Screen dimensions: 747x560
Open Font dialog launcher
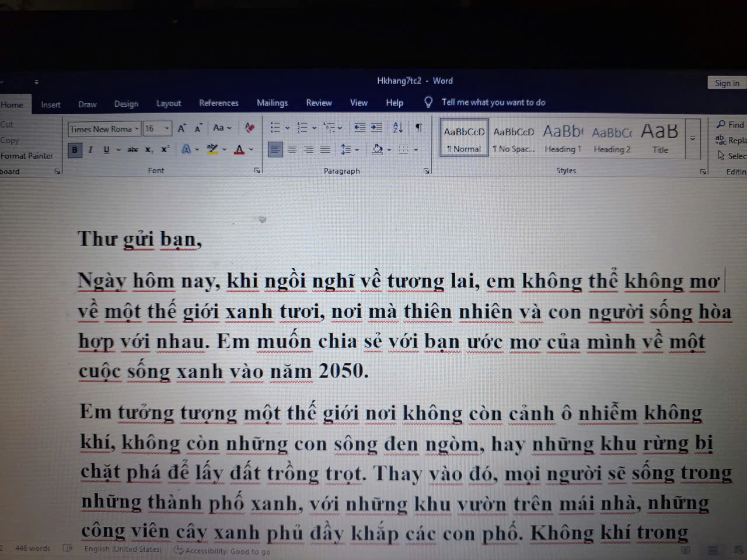coord(257,171)
